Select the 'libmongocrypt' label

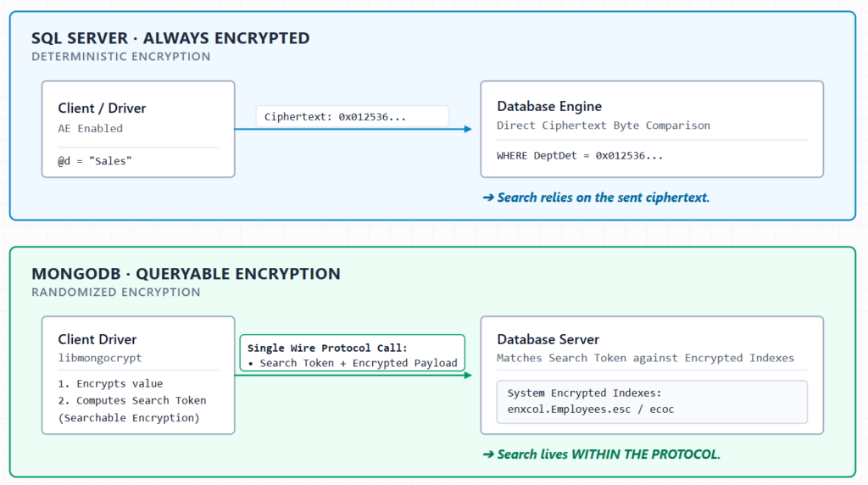click(100, 358)
